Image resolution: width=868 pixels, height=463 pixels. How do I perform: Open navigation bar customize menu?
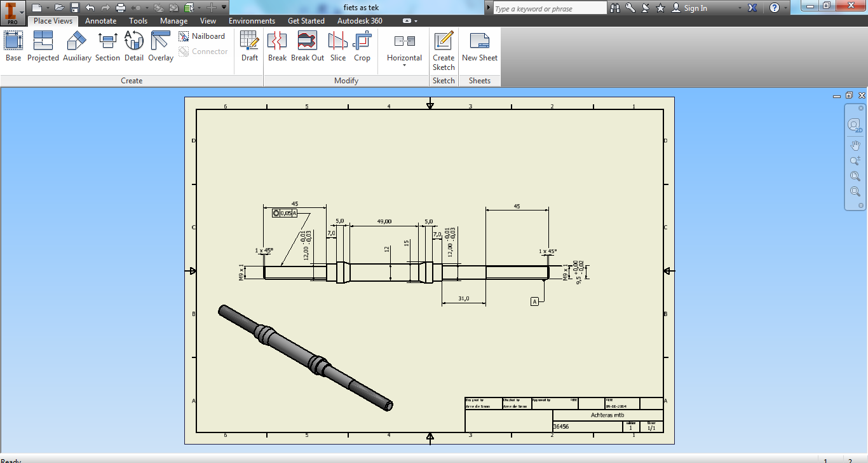(x=861, y=205)
